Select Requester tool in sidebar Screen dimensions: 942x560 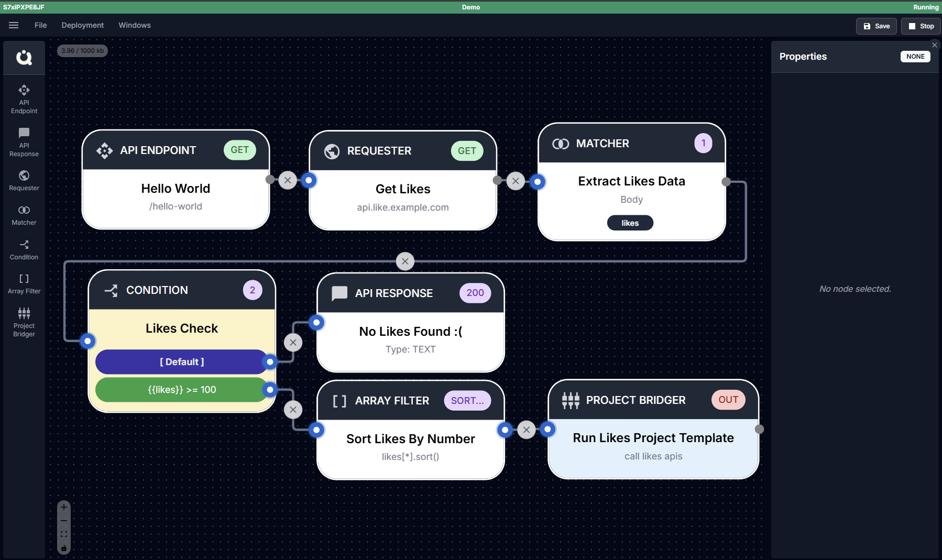[x=24, y=181]
